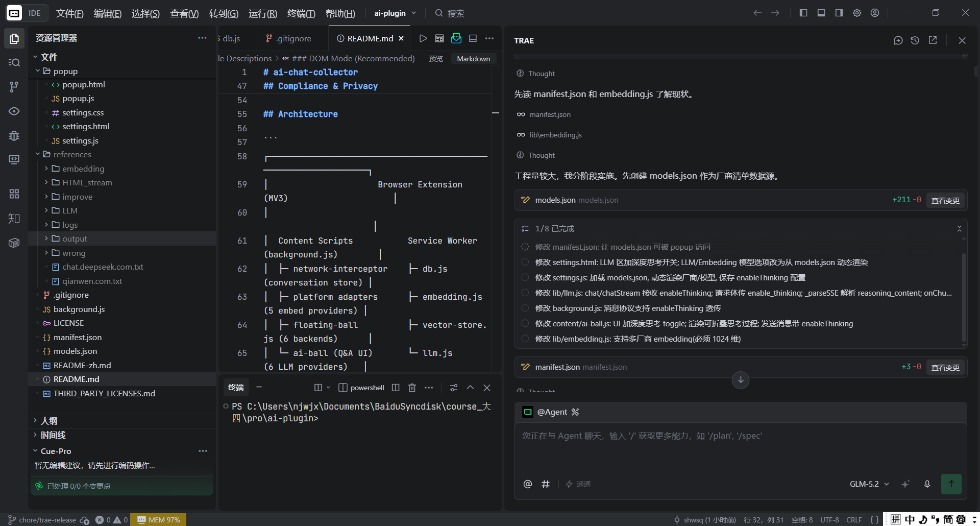The image size is (980, 526).
Task: Open 帮助(H) menu
Action: tap(340, 13)
